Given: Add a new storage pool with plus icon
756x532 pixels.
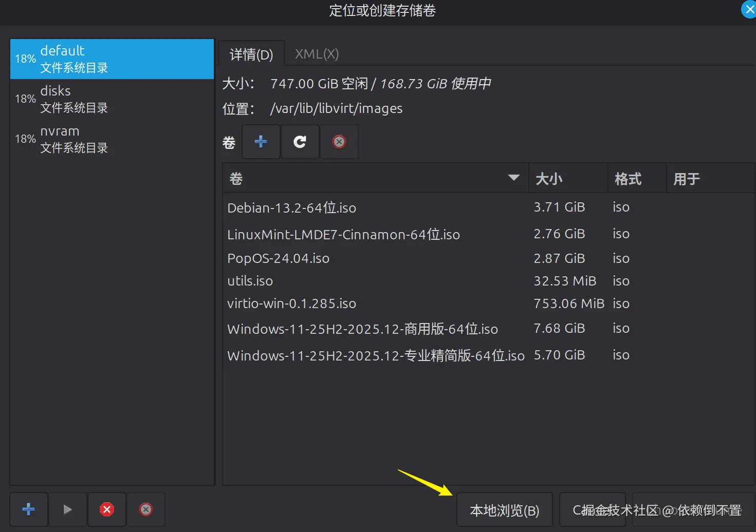Looking at the screenshot, I should tap(29, 509).
